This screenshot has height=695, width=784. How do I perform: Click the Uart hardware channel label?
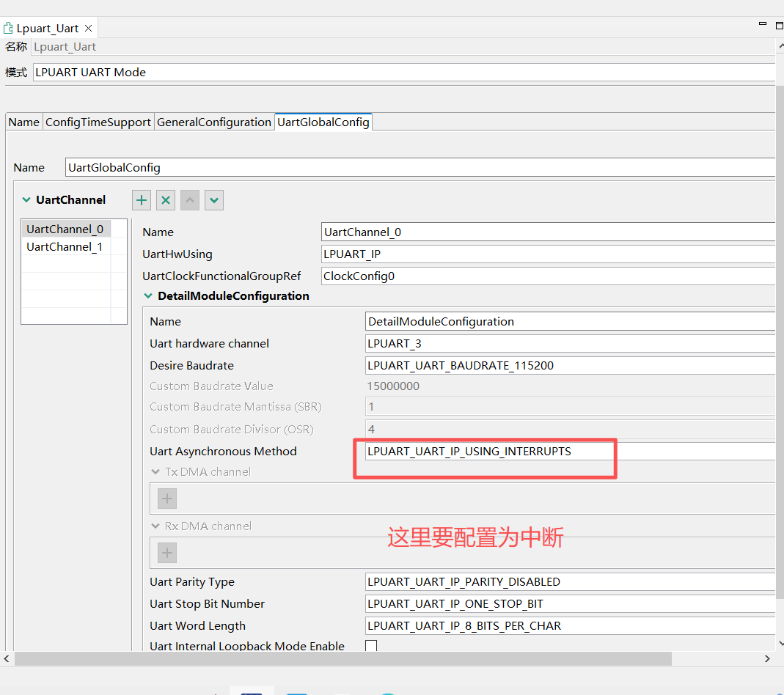click(x=209, y=344)
